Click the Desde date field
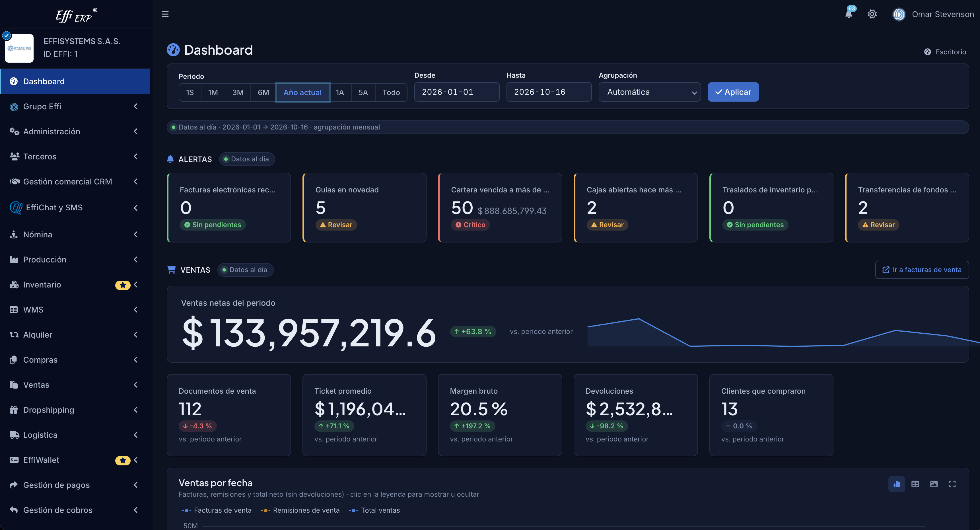This screenshot has height=530, width=980. point(456,92)
